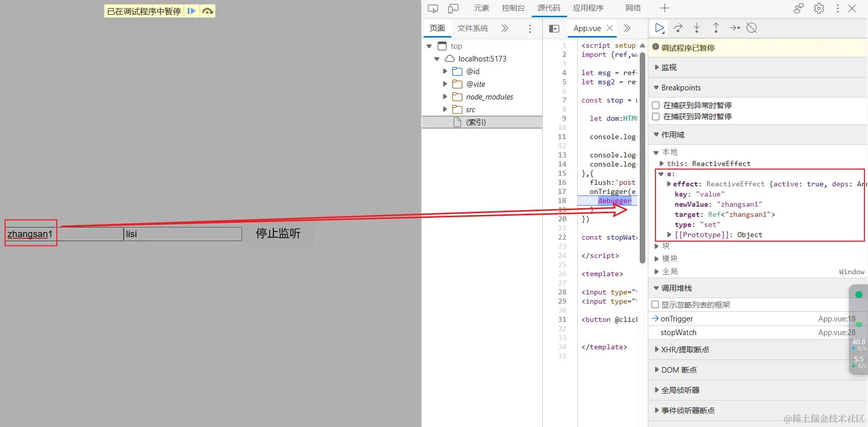Collapse the top tree node
The image size is (868, 427).
click(429, 46)
